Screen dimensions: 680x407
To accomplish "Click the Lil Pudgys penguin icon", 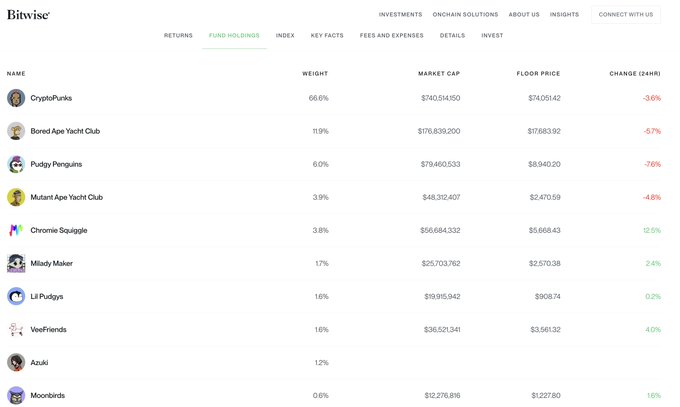I will point(16,296).
